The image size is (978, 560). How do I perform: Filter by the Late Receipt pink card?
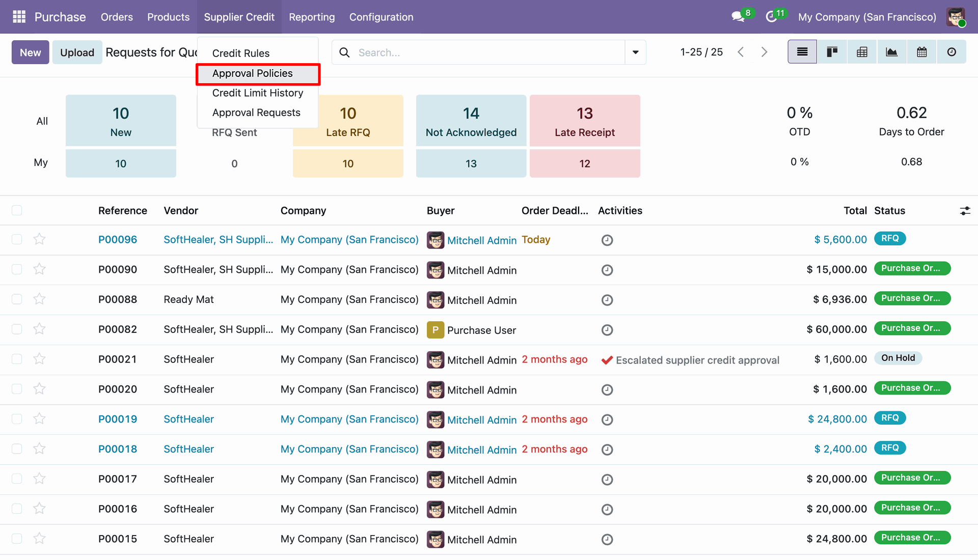585,121
